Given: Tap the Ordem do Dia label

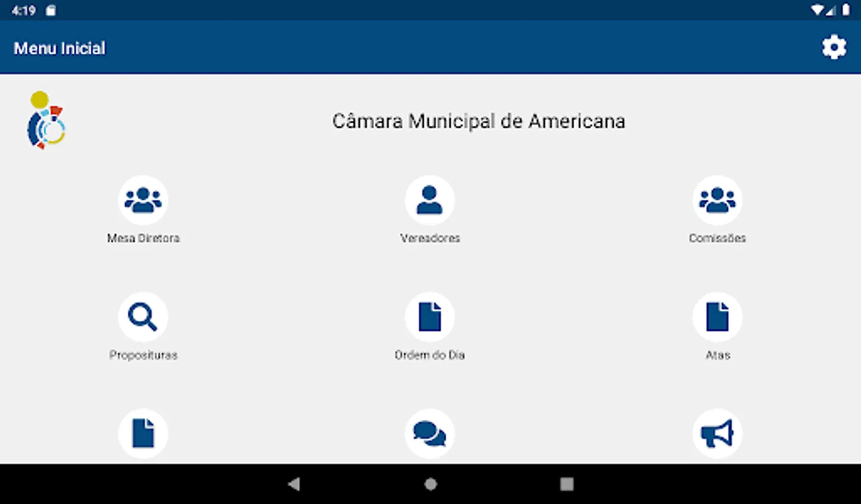Looking at the screenshot, I should tap(430, 355).
